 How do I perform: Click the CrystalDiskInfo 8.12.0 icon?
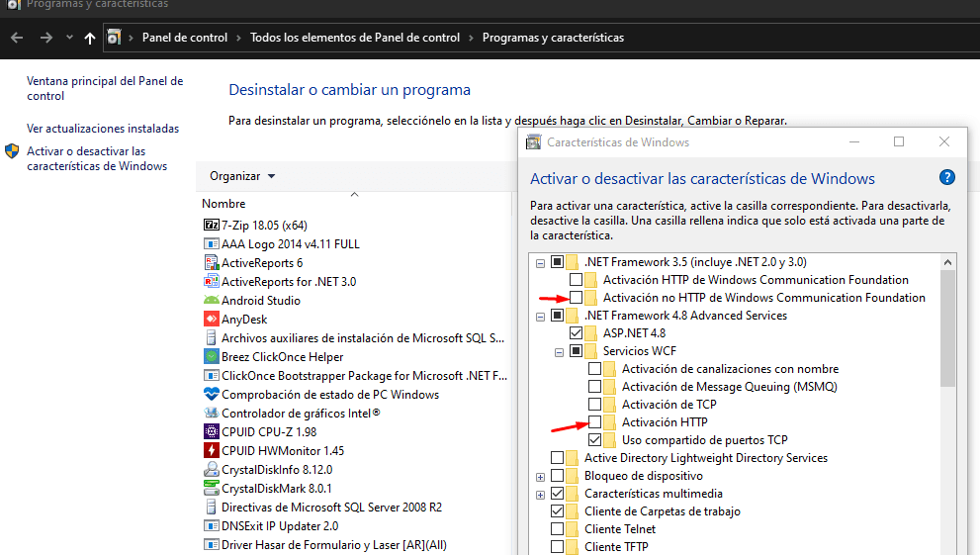coord(211,469)
